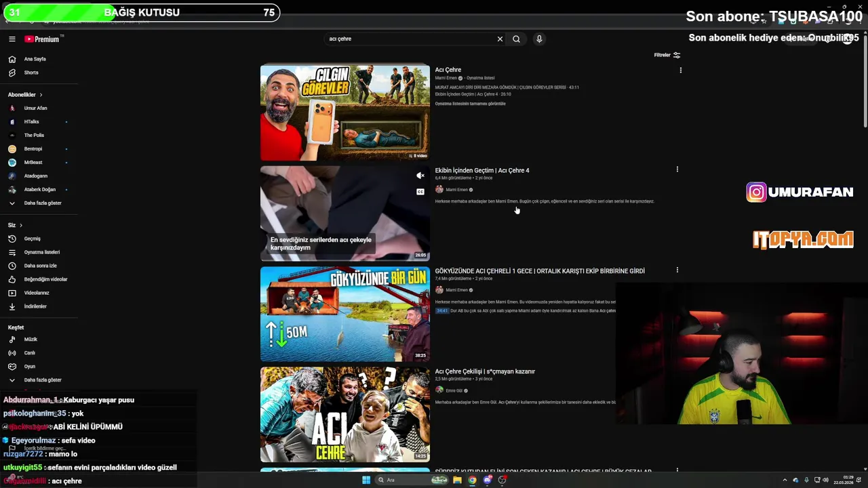Jump to the 34:41 timestamp chip
This screenshot has width=868, height=488.
[441, 310]
